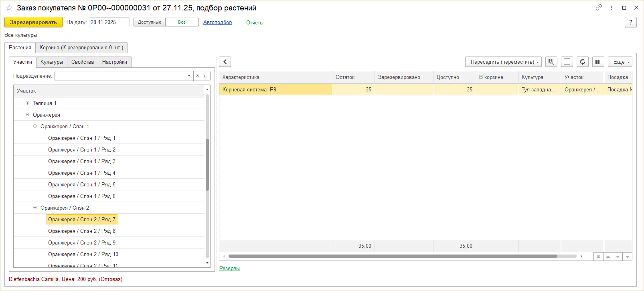Open the Еще menu
The width and height of the screenshot is (644, 291).
620,62
